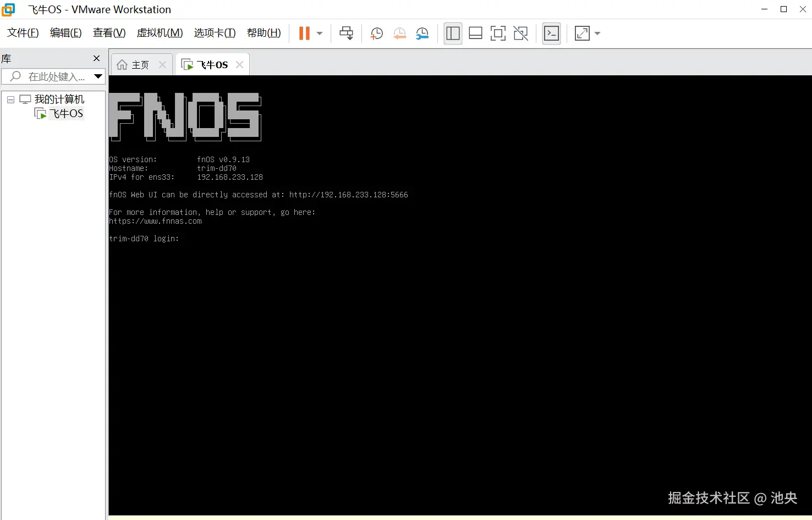The height and width of the screenshot is (520, 812).
Task: Toggle the thumbnail bar
Action: (475, 33)
